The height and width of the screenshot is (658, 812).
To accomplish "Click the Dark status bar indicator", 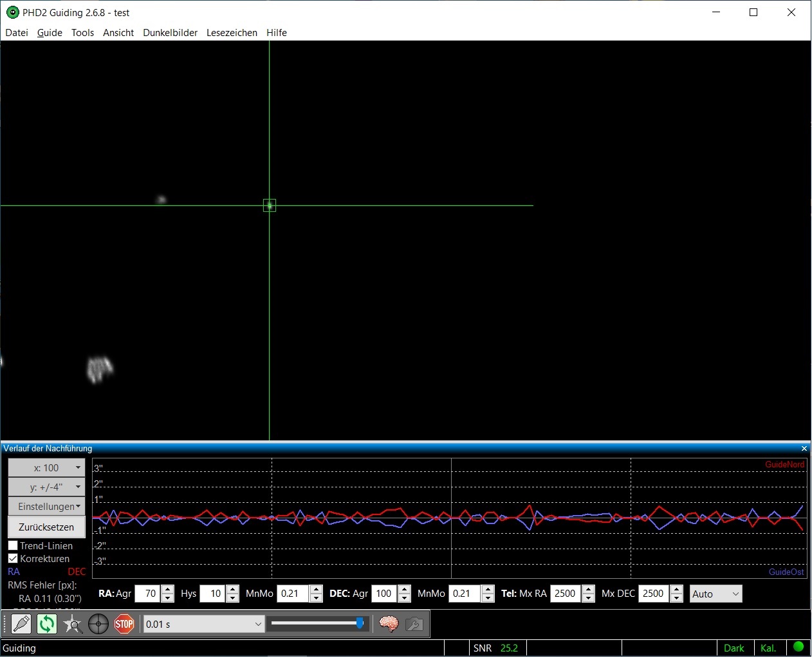I will pyautogui.click(x=734, y=648).
